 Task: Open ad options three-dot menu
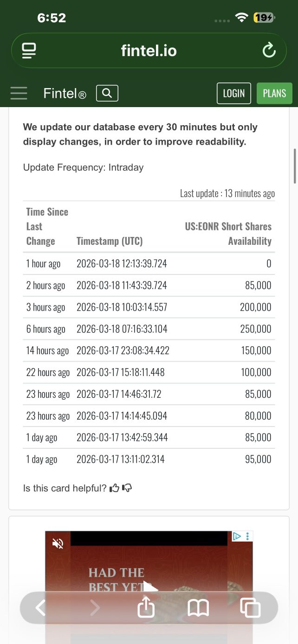click(248, 536)
